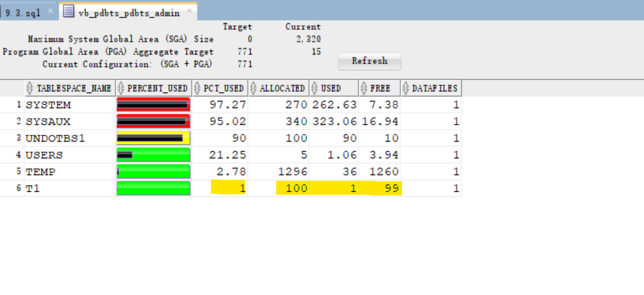Select the SYSAUX tablespace name cell
644x295 pixels.
pyautogui.click(x=70, y=122)
